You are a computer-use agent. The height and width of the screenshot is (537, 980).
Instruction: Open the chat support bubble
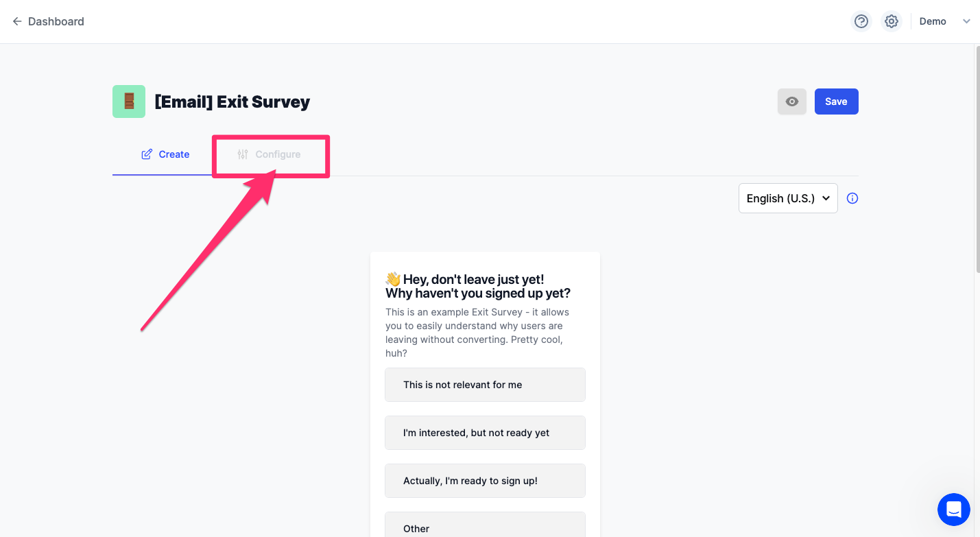coord(954,510)
